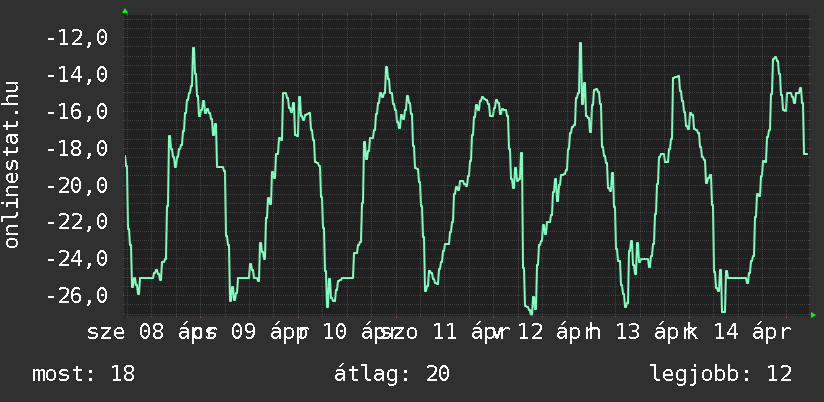Click the -18,0 Y-axis label
Screen dimensions: 824x402
[x=76, y=149]
